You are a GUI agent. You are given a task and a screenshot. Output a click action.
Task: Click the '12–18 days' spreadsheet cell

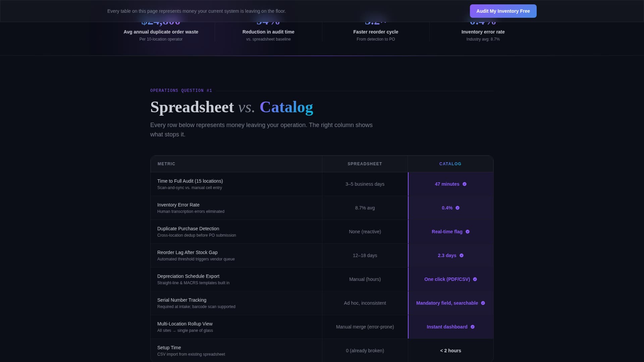(365, 255)
